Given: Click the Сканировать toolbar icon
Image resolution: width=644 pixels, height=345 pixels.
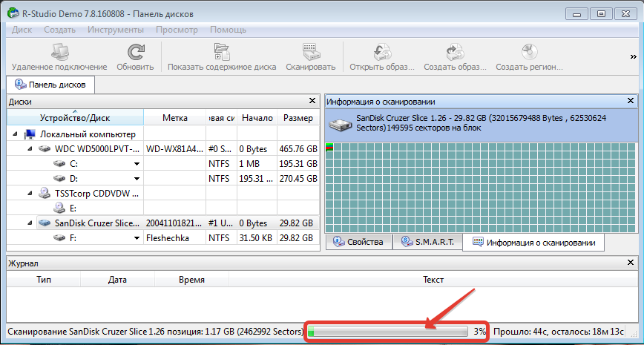Looking at the screenshot, I should pos(310,53).
